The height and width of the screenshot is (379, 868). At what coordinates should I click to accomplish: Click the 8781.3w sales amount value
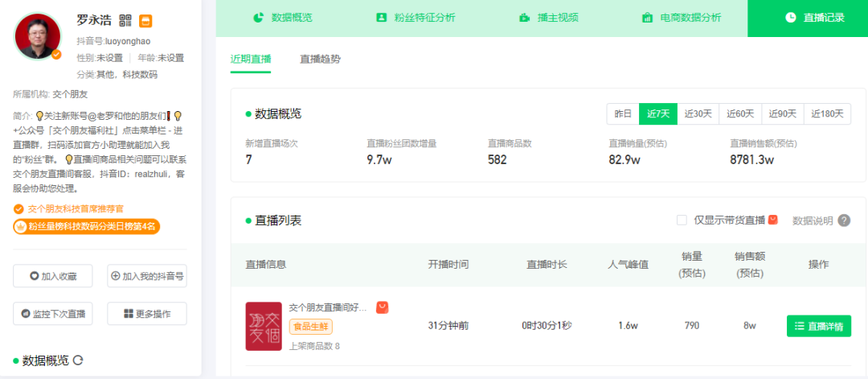(751, 160)
